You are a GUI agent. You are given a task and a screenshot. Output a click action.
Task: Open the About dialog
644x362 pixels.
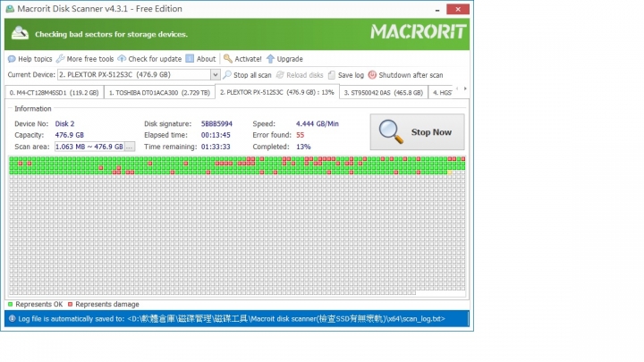click(201, 59)
